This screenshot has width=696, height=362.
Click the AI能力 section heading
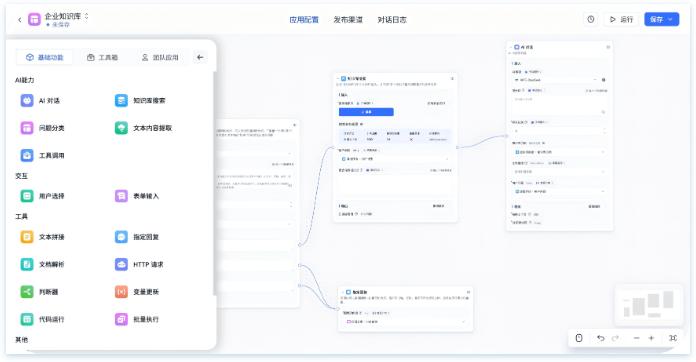click(x=24, y=80)
